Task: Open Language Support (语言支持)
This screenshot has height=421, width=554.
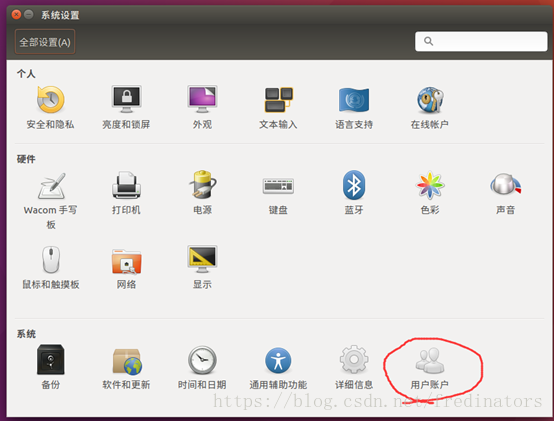Action: (x=354, y=107)
